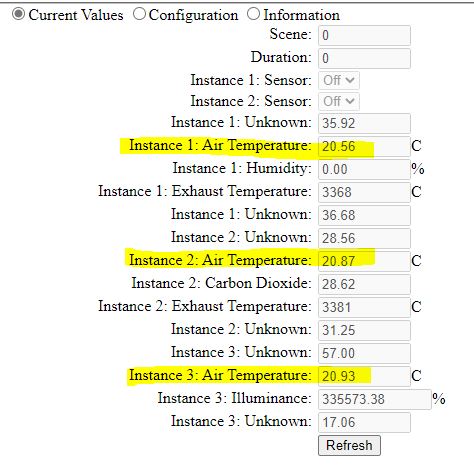
Task: Click the Instance 1 Exhaust Temperature field
Action: 364,192
